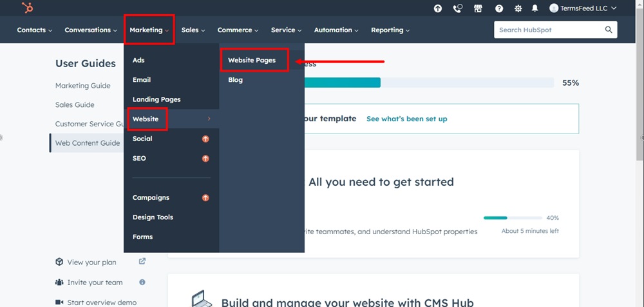Image resolution: width=644 pixels, height=307 pixels.
Task: Expand the Reporting menu
Action: (x=390, y=30)
